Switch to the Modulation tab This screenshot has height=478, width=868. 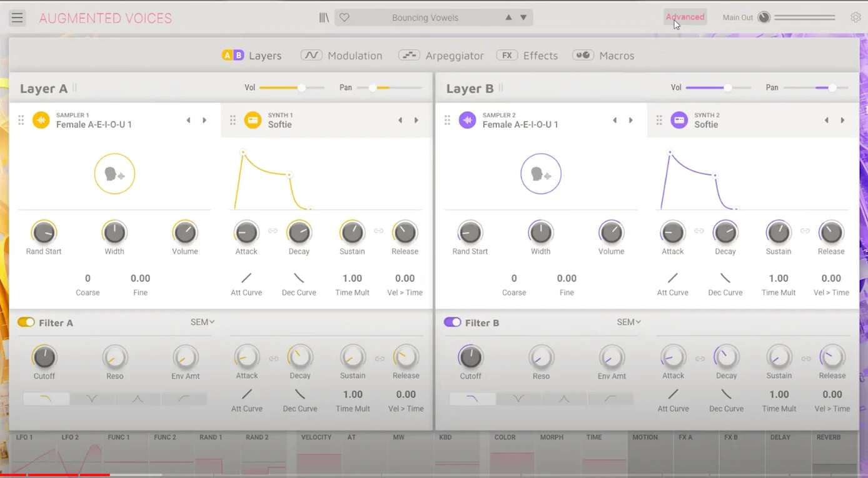[341, 56]
